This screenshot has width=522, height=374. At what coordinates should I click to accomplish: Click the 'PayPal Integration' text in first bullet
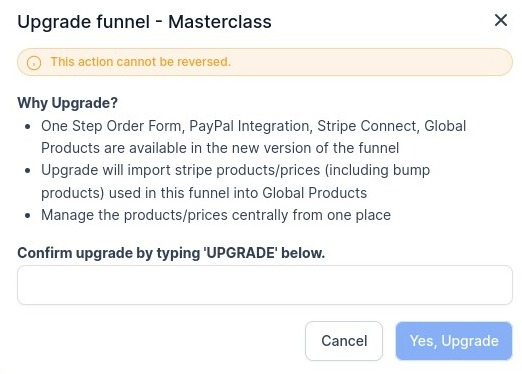coord(250,126)
